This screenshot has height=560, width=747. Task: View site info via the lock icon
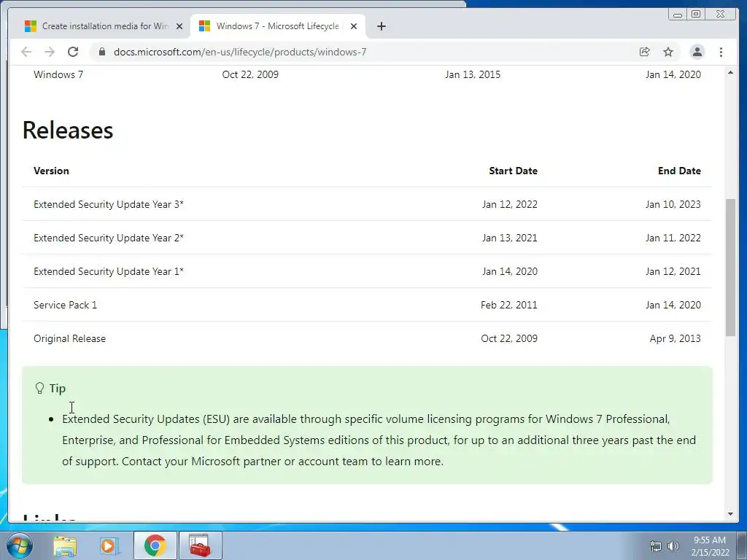pyautogui.click(x=101, y=52)
